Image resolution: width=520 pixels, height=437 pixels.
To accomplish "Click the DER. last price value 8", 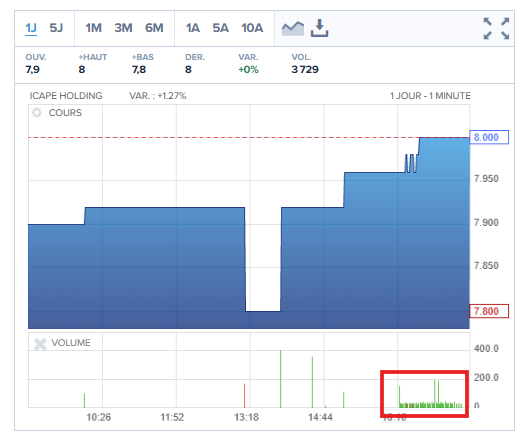I will click(188, 70).
